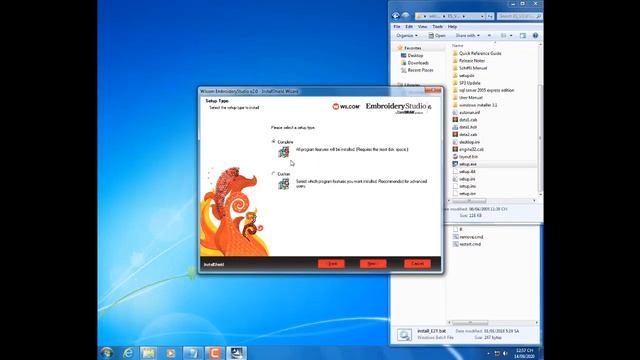Open Desktop in the navigation pane
The height and width of the screenshot is (360, 640).
[415, 55]
